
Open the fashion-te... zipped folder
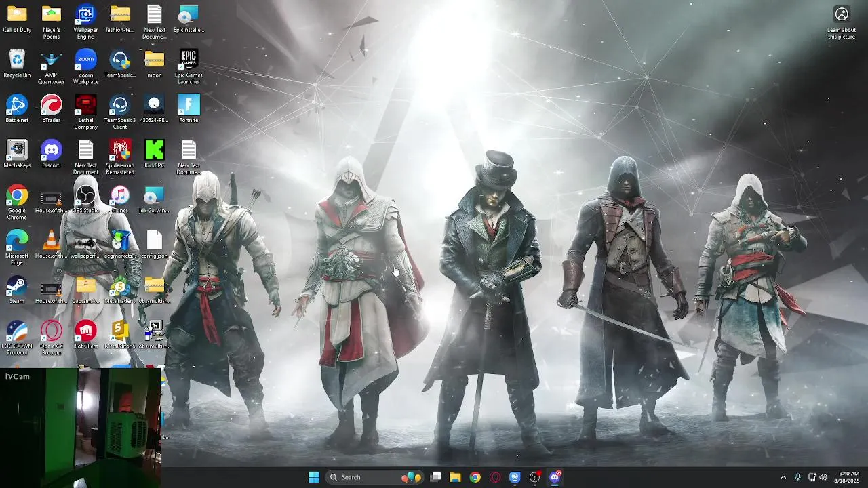click(x=120, y=19)
